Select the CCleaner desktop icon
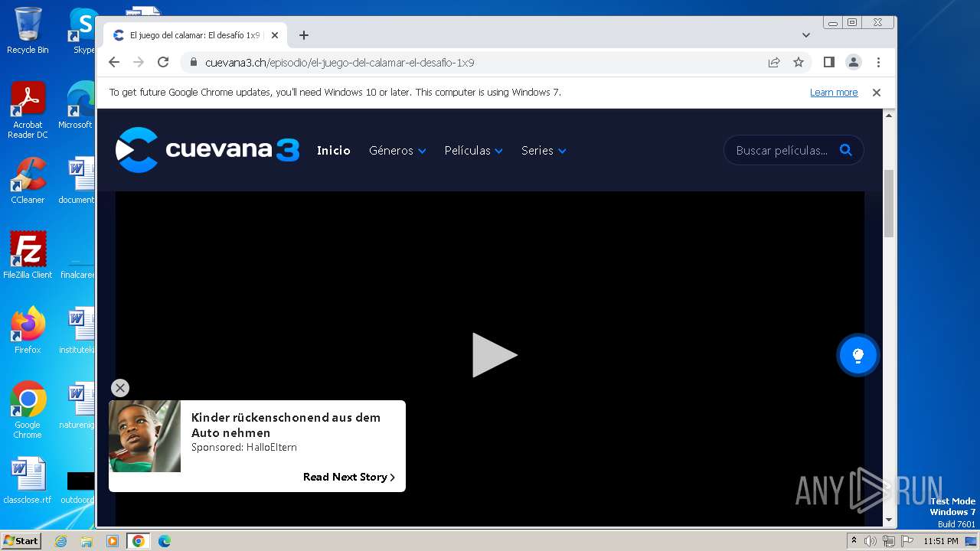 click(x=28, y=181)
